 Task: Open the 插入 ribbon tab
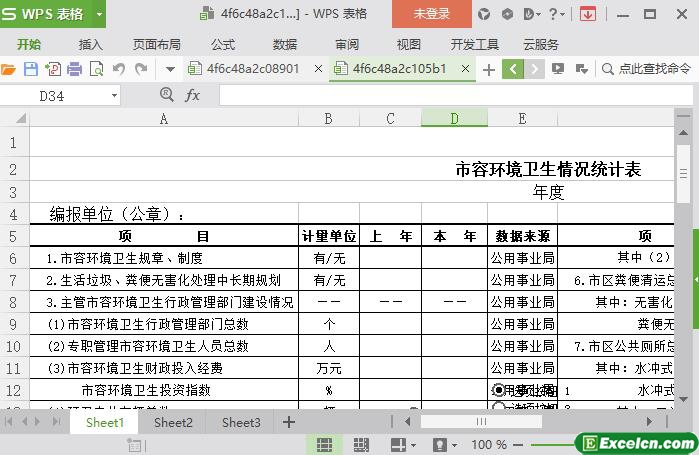pyautogui.click(x=90, y=45)
